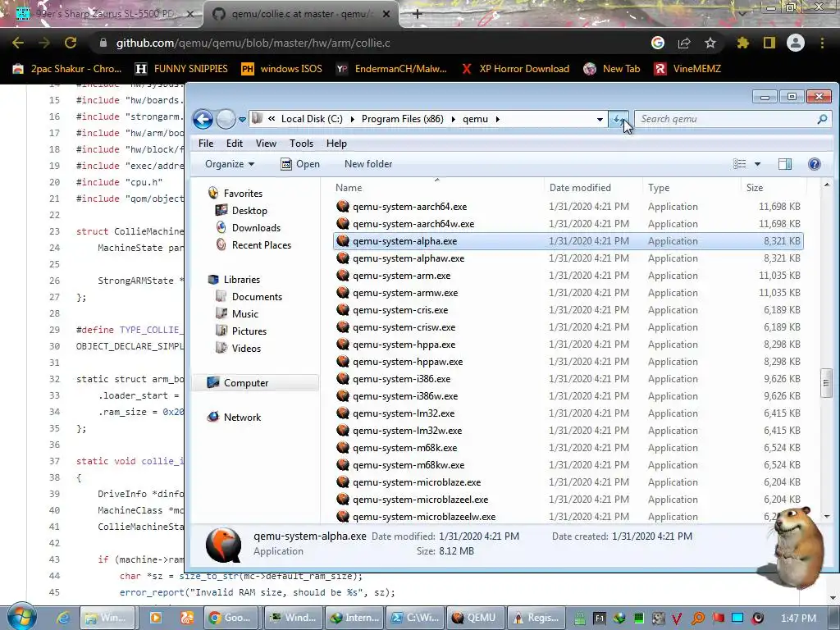The width and height of the screenshot is (840, 630).
Task: Open the Organize dropdown
Action: click(230, 164)
